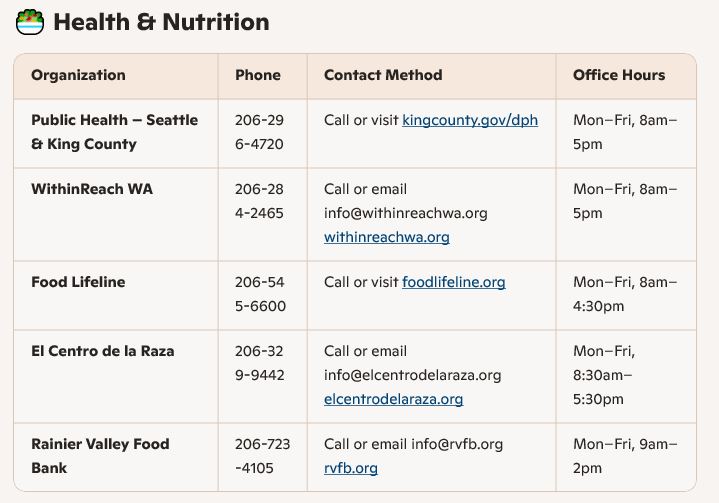Visit the foodlifeline.org link
The width and height of the screenshot is (719, 503).
point(453,283)
